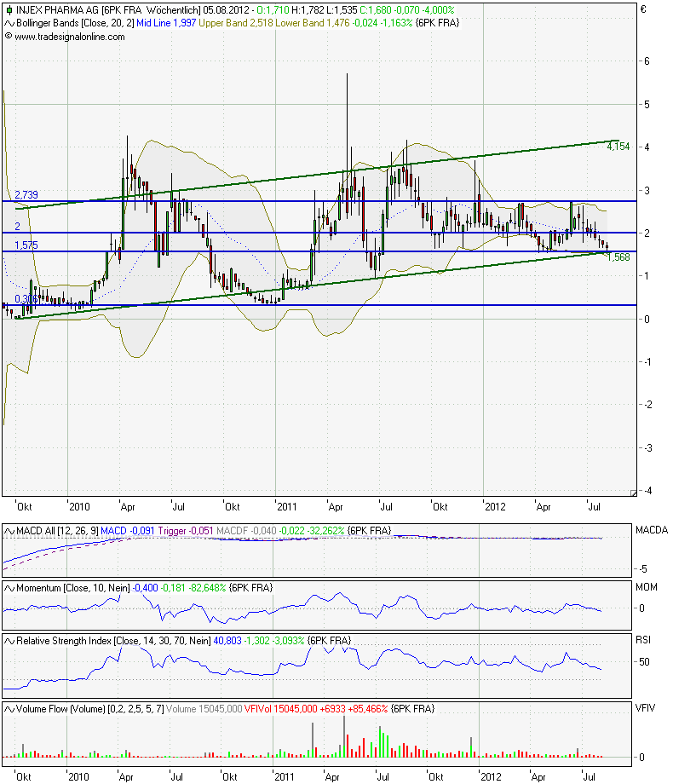Open the www.tradesignalonline.com link
This screenshot has width=673, height=784.
(70, 37)
